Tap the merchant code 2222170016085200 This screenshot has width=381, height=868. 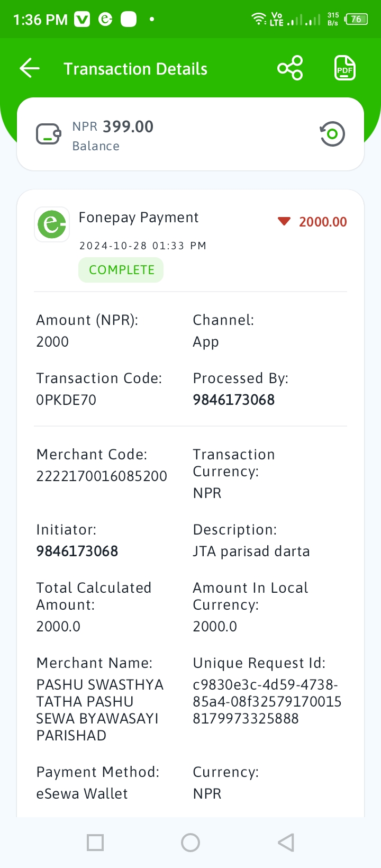102,476
